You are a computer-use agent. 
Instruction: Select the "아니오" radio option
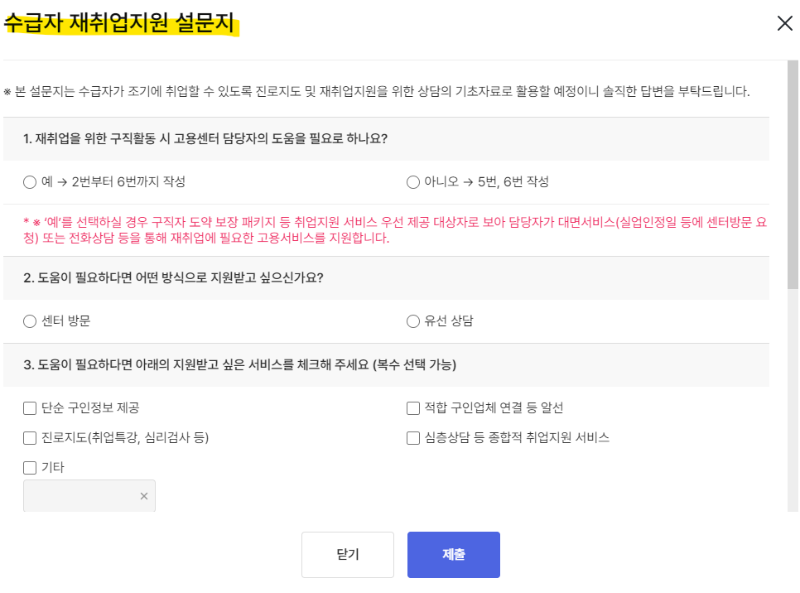[x=412, y=181]
